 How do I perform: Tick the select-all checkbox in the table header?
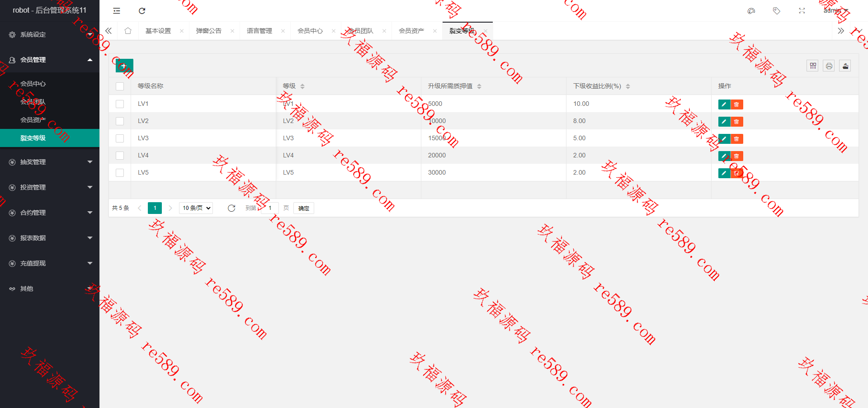[120, 86]
